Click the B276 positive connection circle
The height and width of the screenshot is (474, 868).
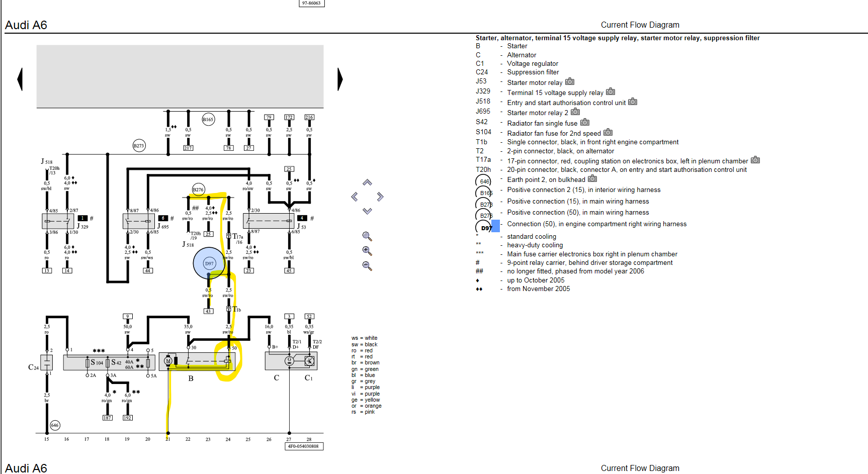coord(198,189)
